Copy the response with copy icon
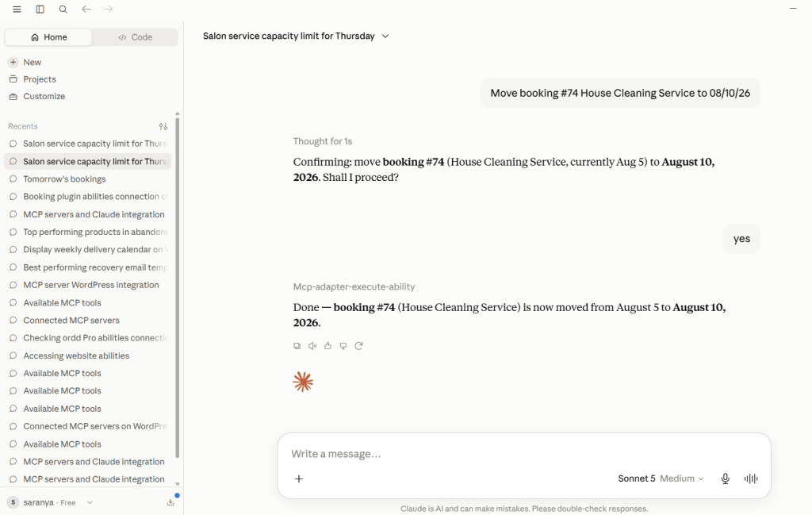Viewport: 812px width, 515px height. click(297, 345)
